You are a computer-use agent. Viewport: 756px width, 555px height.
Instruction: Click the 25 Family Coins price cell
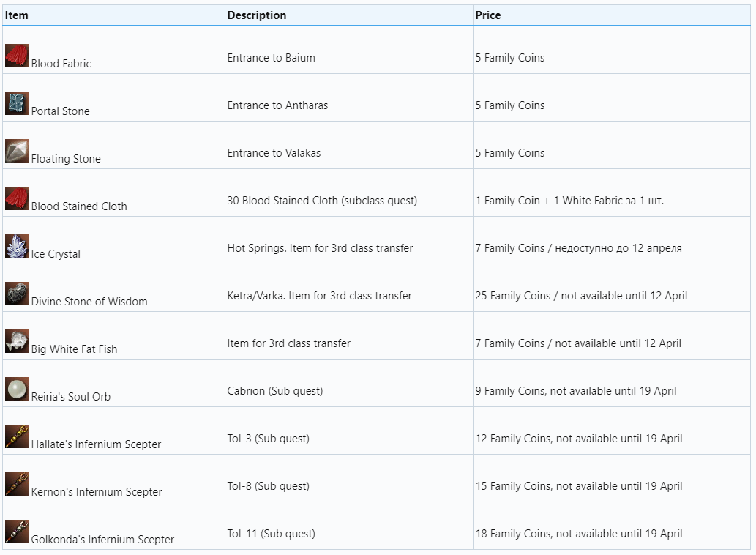point(581,296)
